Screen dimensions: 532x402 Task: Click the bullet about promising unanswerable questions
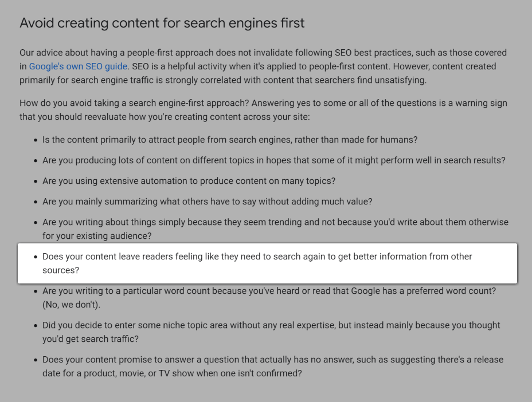pos(272,360)
